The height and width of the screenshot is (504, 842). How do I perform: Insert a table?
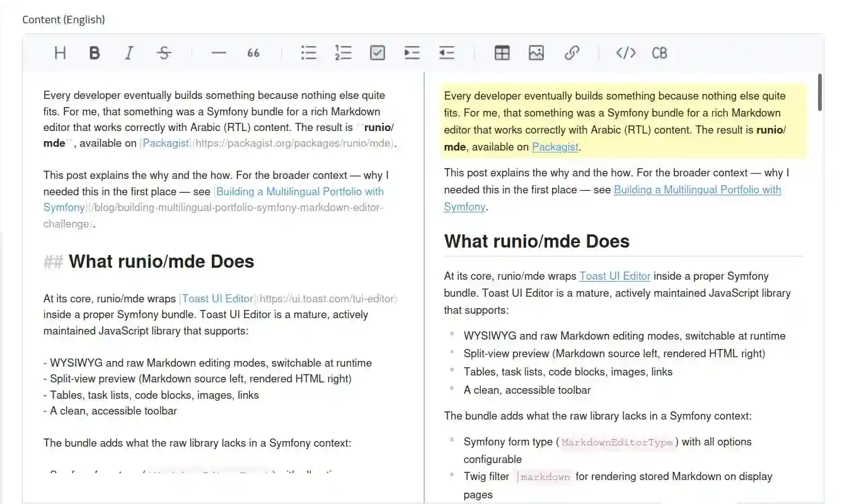pyautogui.click(x=502, y=53)
